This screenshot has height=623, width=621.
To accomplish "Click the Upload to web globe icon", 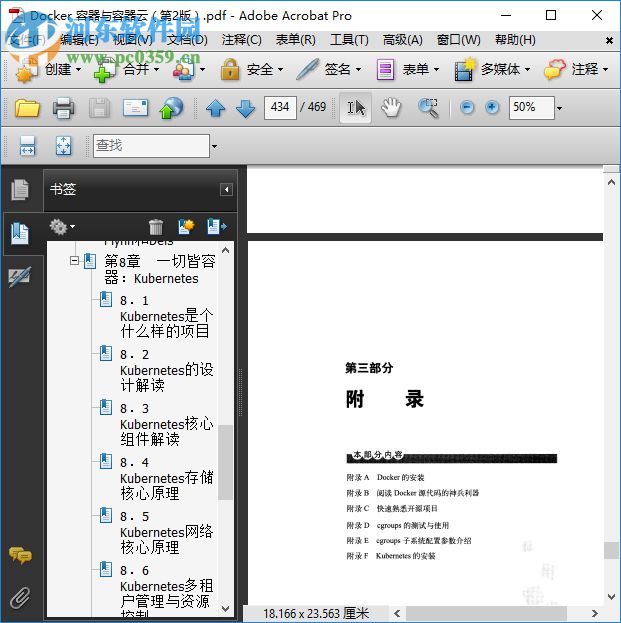I will point(171,108).
